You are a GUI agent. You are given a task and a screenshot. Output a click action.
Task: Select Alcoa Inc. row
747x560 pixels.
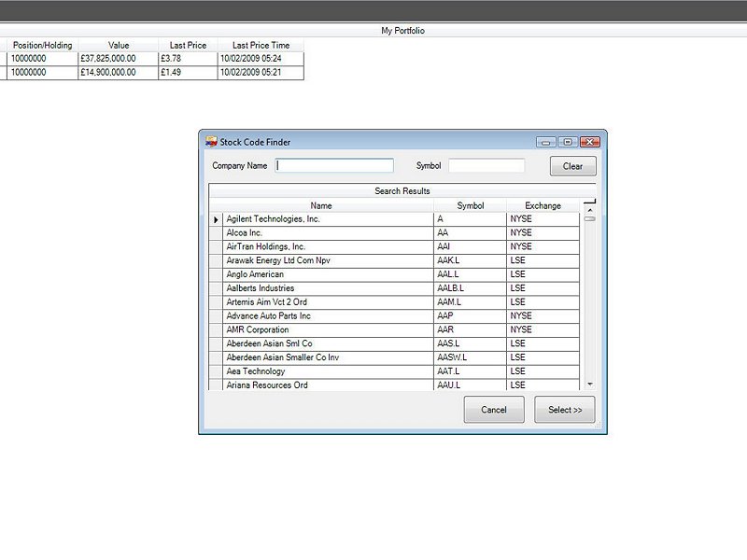(394, 232)
